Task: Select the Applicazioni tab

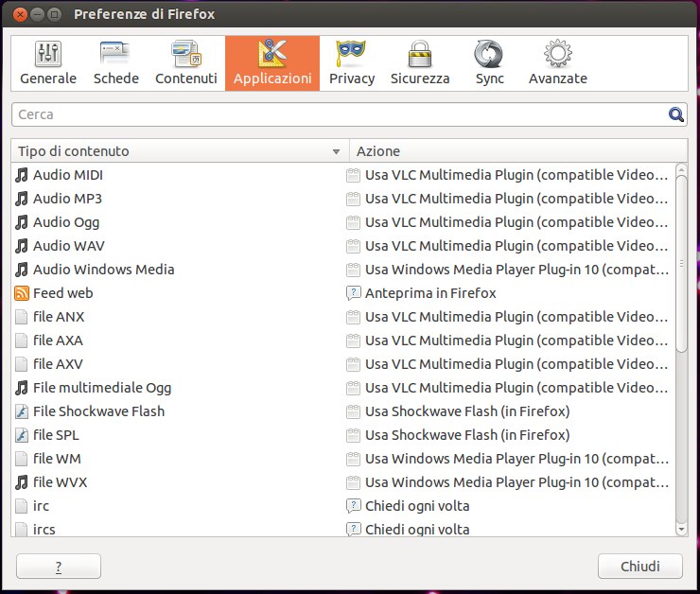Action: (x=272, y=63)
